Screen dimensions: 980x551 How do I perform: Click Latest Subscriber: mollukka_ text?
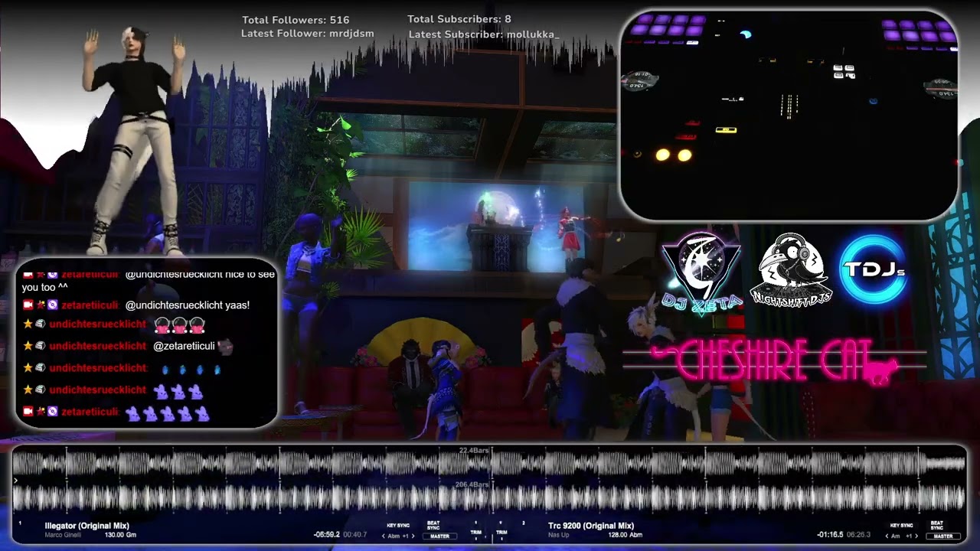coord(484,34)
